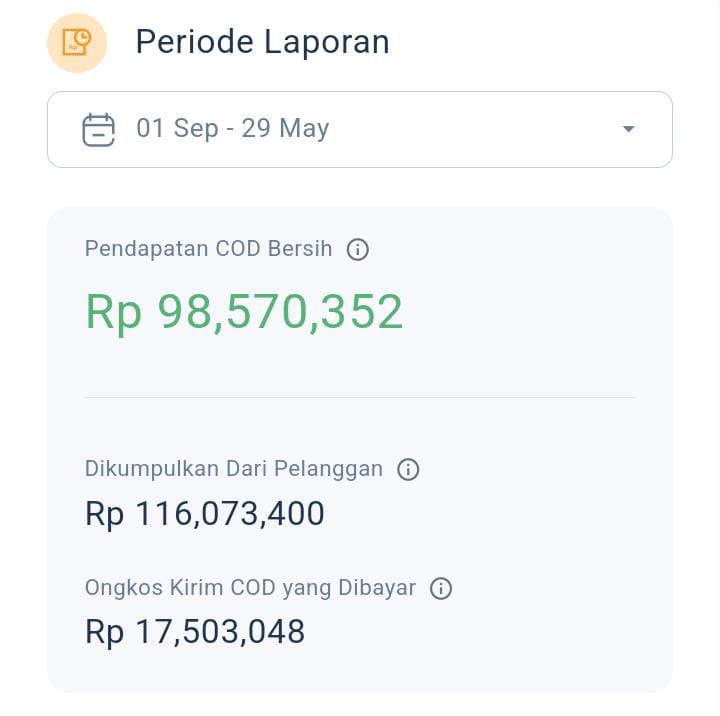Click the calendar icon in date field
This screenshot has height=716, width=720.
[x=98, y=130]
